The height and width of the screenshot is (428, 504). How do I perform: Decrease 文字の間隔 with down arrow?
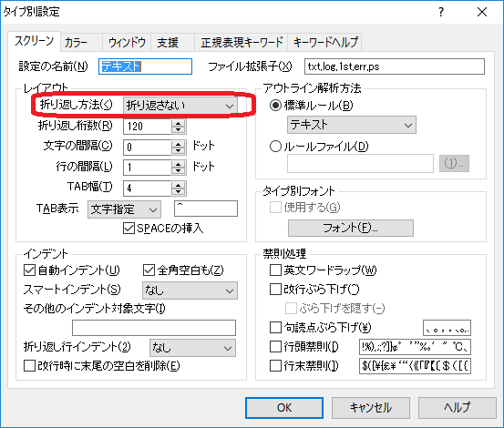(178, 151)
